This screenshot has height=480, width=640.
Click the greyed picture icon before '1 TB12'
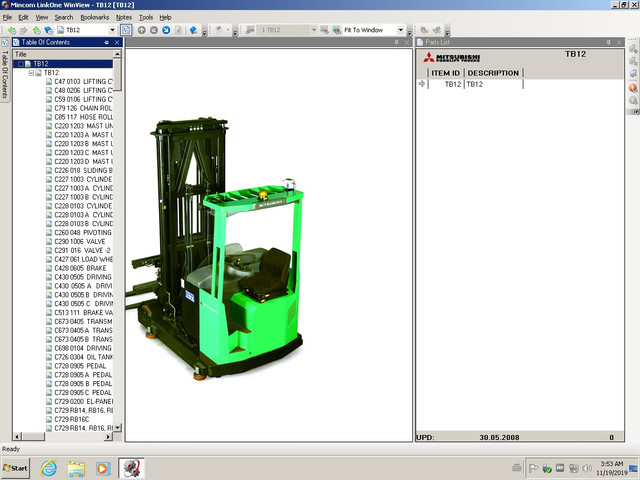point(250,30)
